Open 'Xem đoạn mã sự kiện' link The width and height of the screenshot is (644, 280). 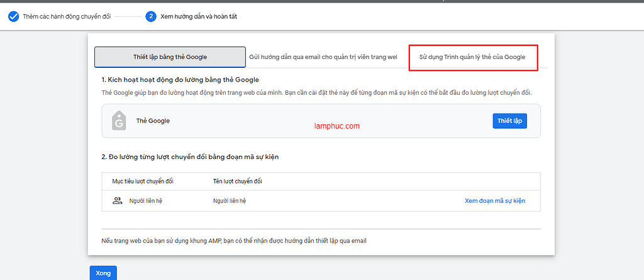495,201
